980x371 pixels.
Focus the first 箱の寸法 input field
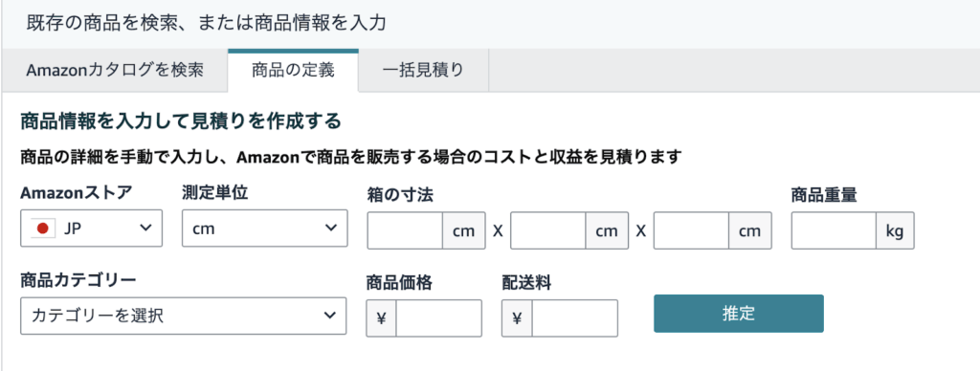tap(406, 231)
